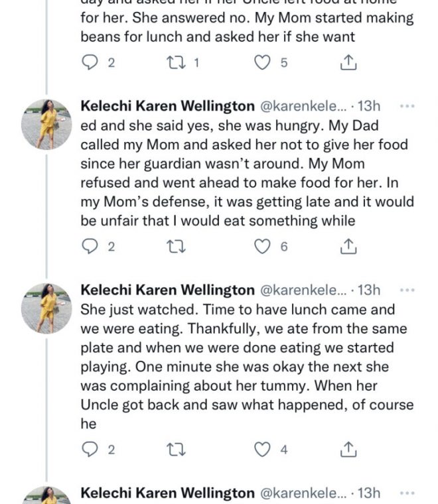
Task: Share the tweet with 6 likes
Action: (349, 247)
